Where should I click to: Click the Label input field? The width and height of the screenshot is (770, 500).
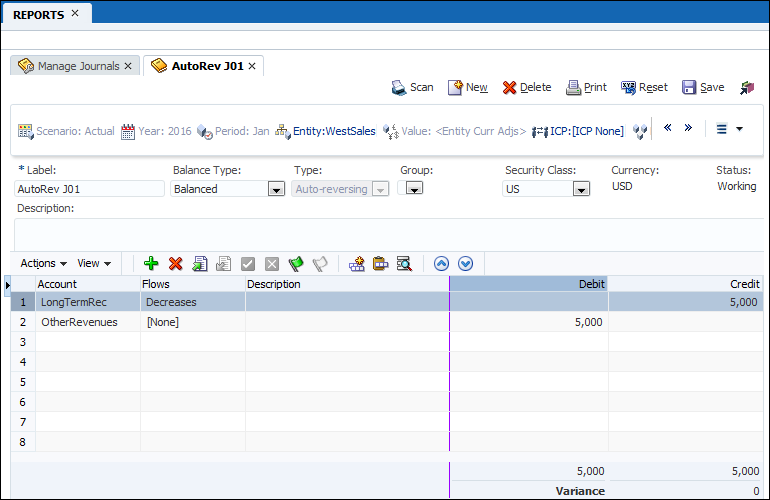(90, 189)
